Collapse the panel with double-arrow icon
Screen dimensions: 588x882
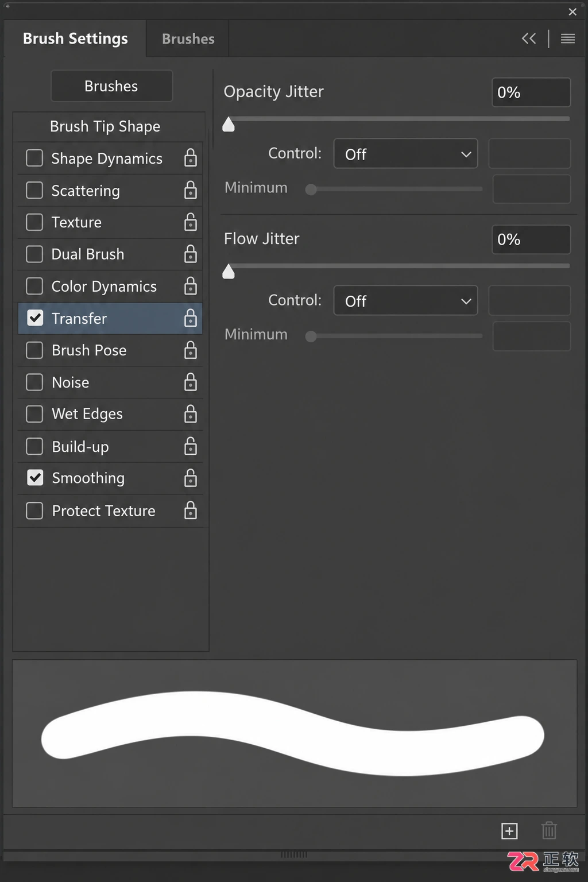click(529, 38)
